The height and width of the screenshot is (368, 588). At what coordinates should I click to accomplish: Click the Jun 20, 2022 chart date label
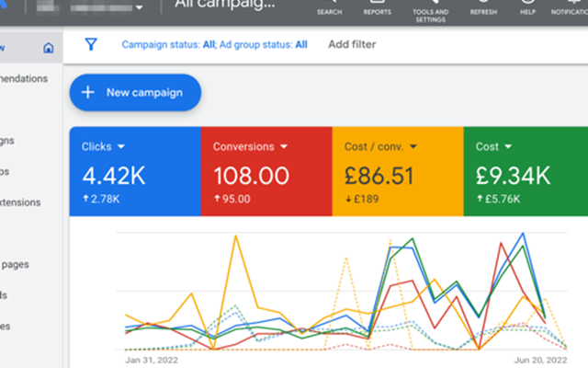click(540, 360)
